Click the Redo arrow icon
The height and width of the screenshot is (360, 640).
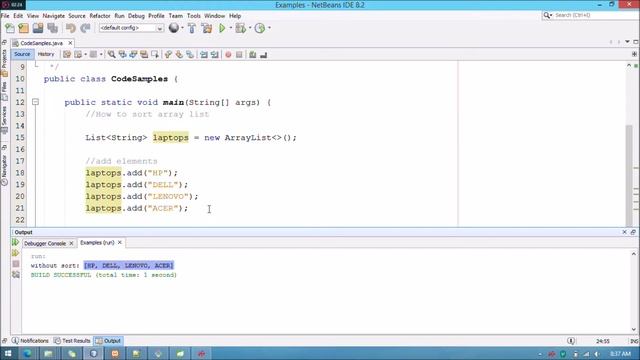point(85,28)
